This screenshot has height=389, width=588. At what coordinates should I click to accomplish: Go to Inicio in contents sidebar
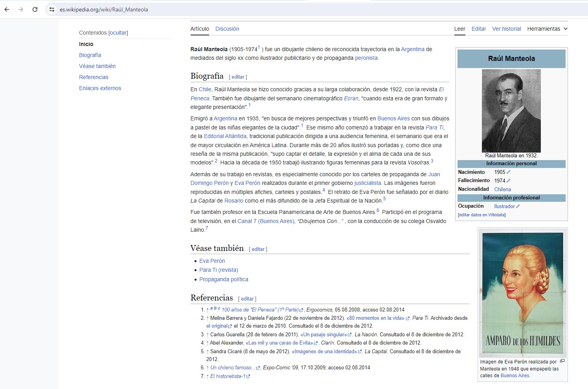(86, 44)
